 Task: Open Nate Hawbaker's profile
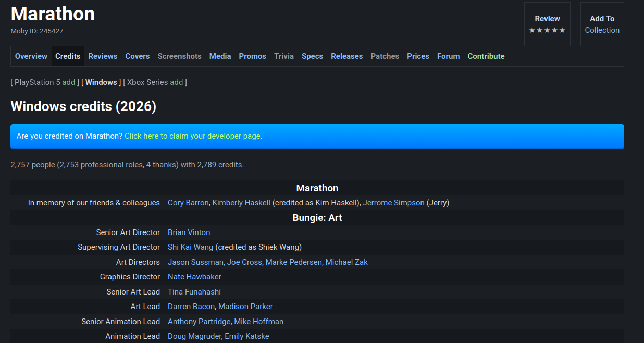click(194, 277)
